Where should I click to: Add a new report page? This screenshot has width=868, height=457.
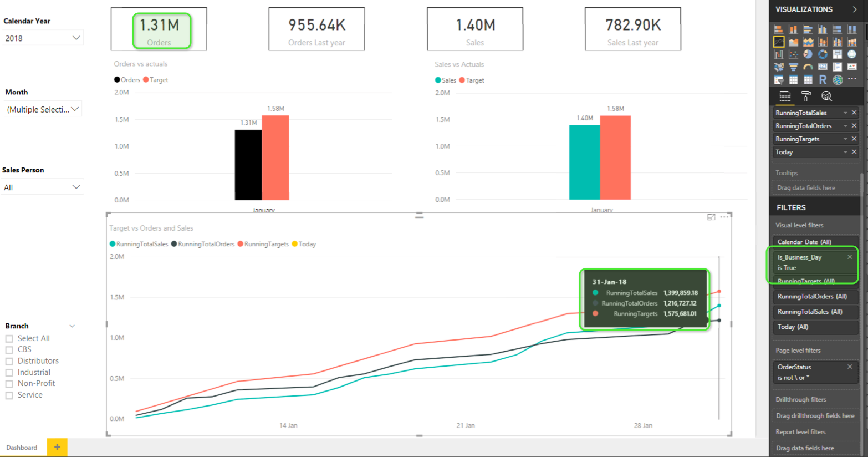click(x=57, y=447)
